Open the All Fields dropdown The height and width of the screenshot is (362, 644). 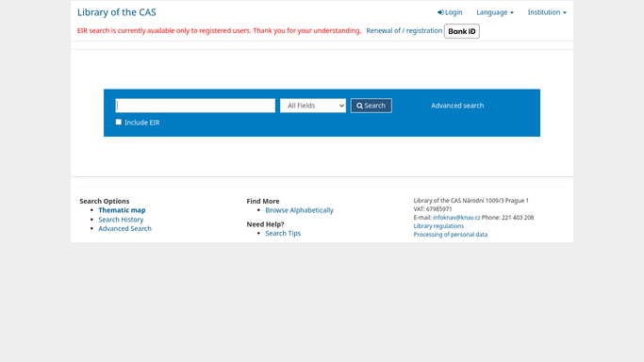coord(313,106)
